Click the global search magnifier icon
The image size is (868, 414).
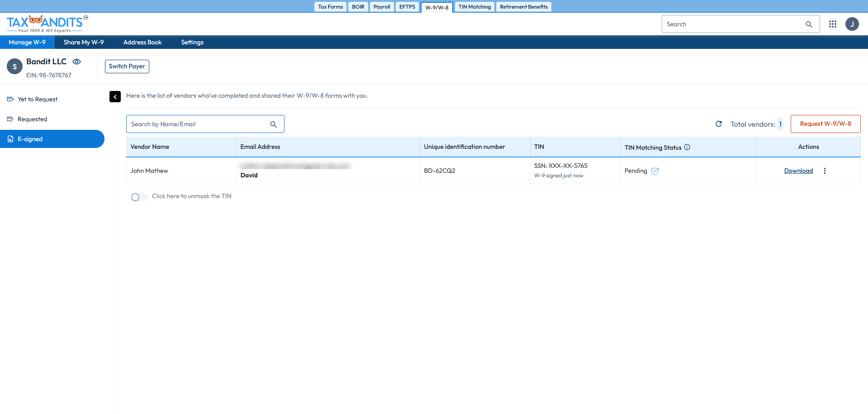809,24
